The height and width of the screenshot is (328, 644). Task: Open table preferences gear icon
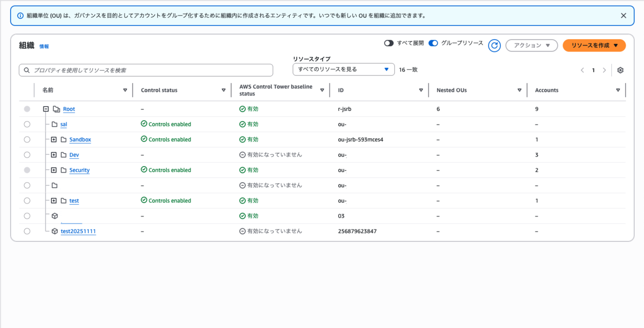620,70
